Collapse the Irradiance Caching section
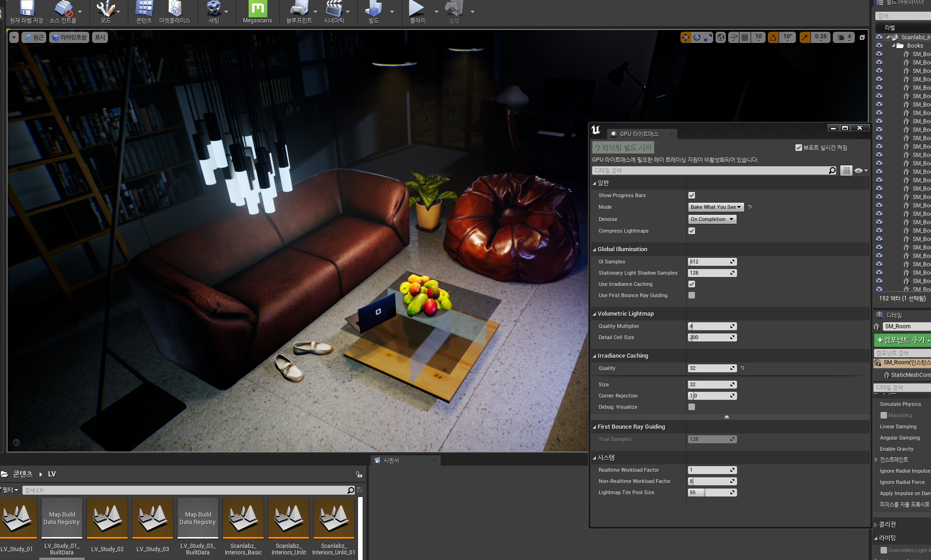This screenshot has width=931, height=560. 594,356
